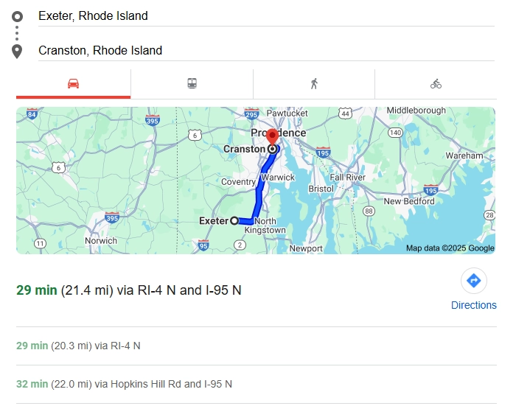Viewport: 530px width, 420px height.
Task: Select the 21.4 mi route via RI-4 N and I-95 N
Action: click(x=129, y=290)
